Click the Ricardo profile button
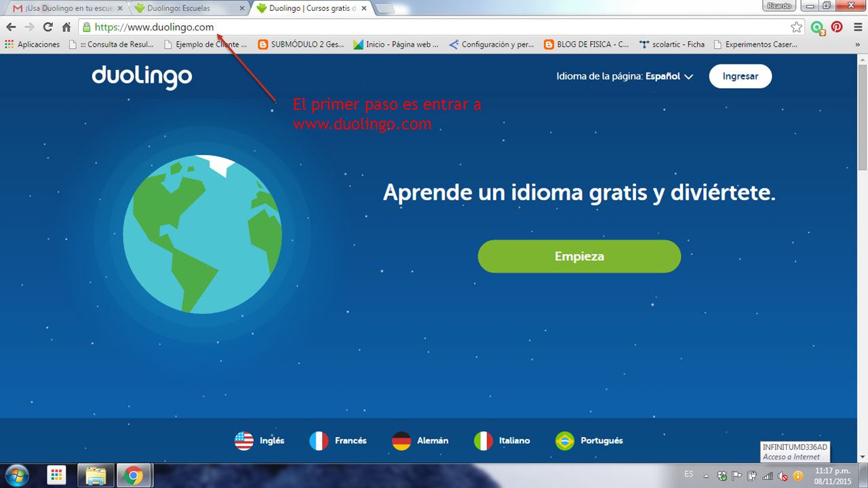 [780, 5]
